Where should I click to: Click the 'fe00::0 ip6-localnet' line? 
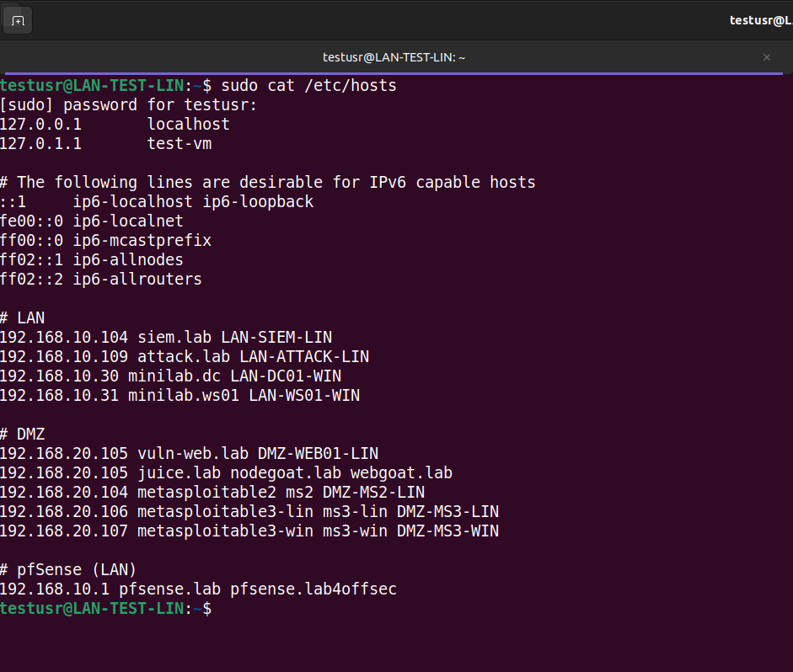92,221
